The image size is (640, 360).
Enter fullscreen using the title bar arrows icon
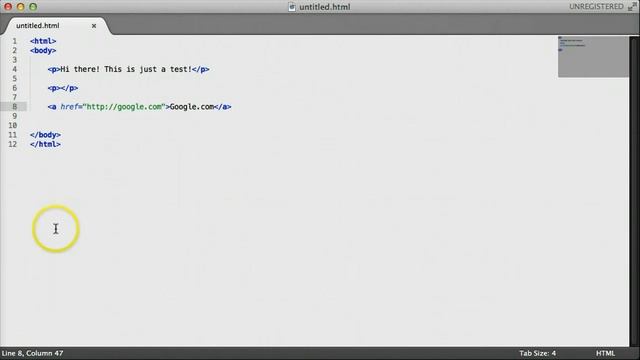[x=633, y=6]
